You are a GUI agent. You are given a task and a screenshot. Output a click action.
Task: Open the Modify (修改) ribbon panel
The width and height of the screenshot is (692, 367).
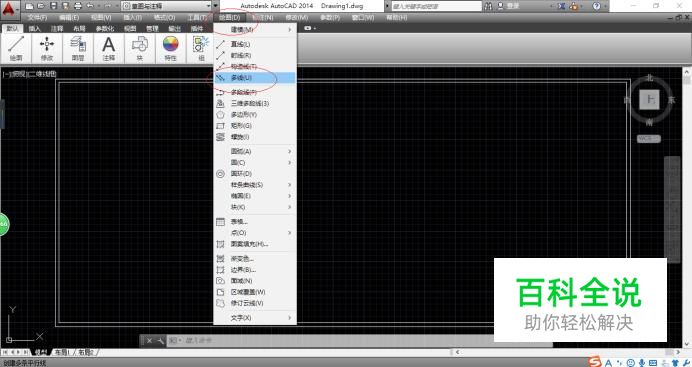(x=47, y=48)
